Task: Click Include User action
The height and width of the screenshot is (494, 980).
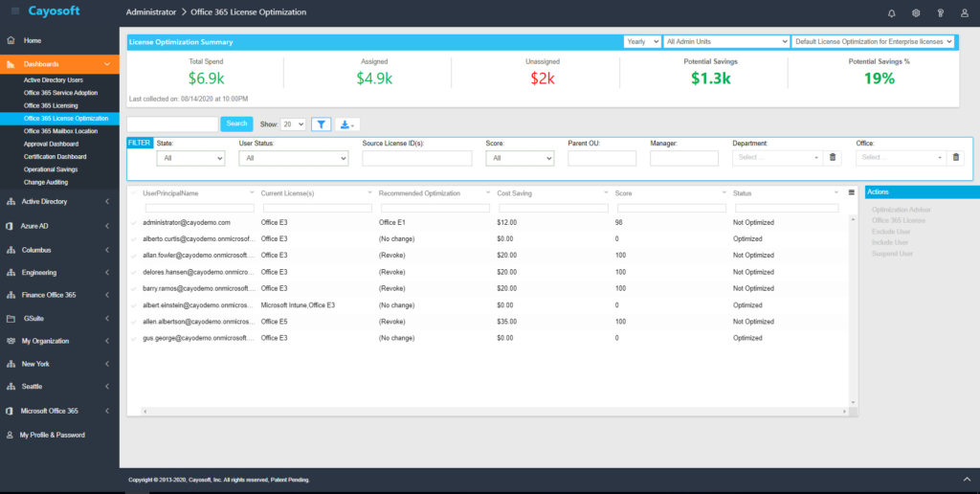Action: coord(890,242)
